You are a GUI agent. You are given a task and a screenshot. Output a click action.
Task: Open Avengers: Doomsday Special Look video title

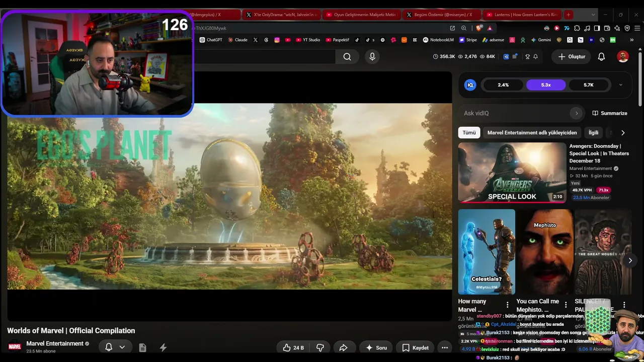pos(599,153)
